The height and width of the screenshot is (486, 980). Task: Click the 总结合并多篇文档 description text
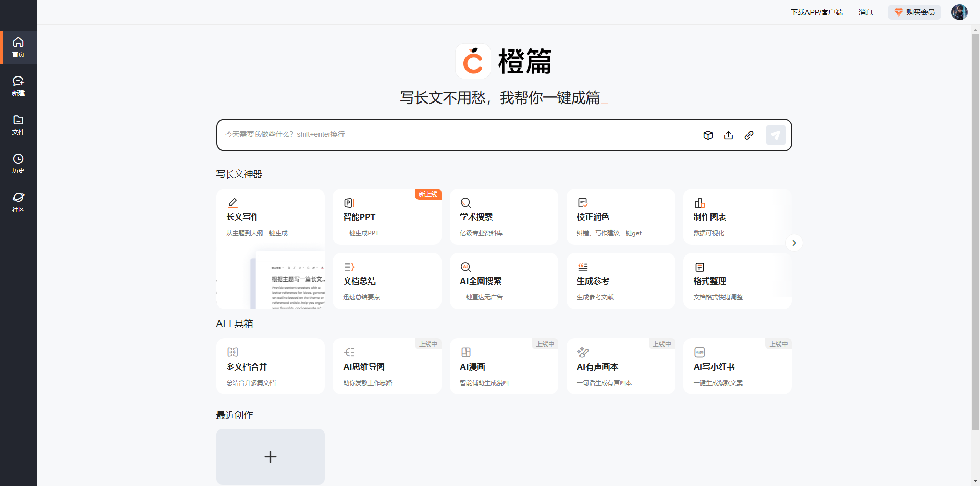click(x=251, y=383)
